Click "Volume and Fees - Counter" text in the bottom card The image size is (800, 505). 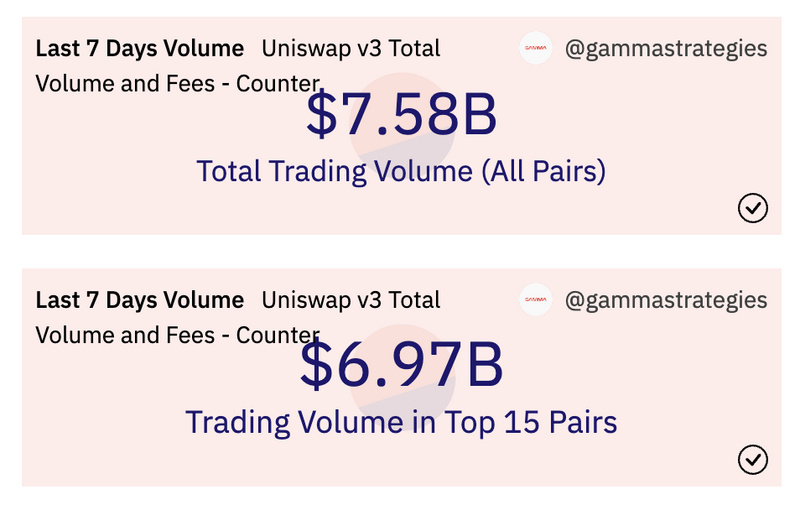click(177, 336)
